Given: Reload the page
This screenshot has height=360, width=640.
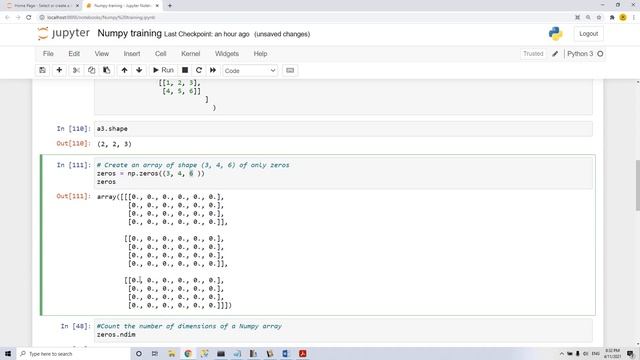Looking at the screenshot, I should pos(29,17).
